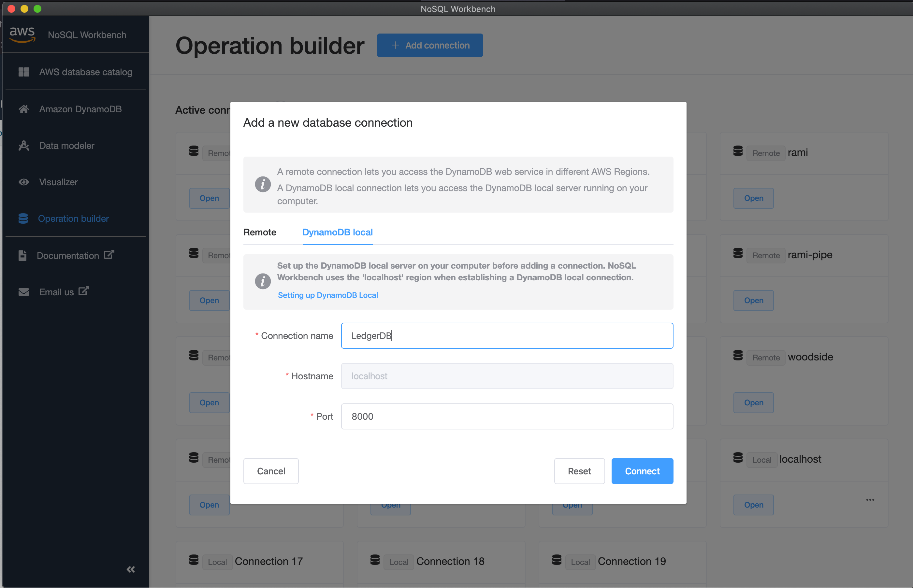This screenshot has height=588, width=913.
Task: Open Data modeler menu item
Action: 76,146
